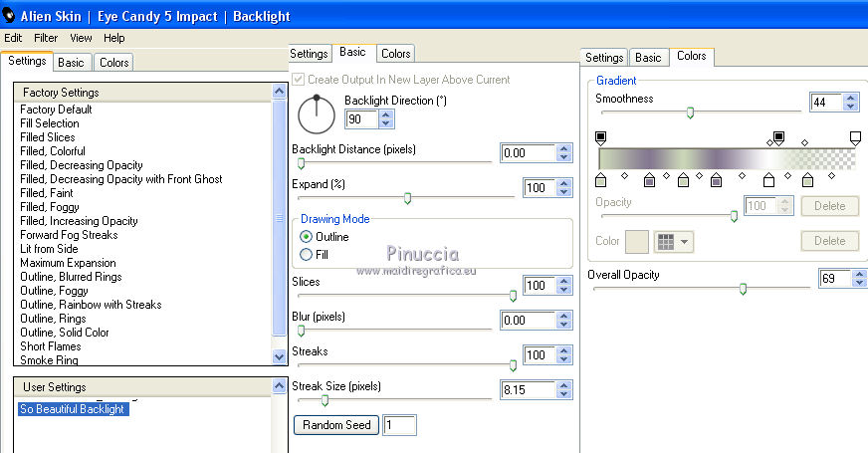The width and height of the screenshot is (868, 453).
Task: Open the Filter menu
Action: coord(46,38)
